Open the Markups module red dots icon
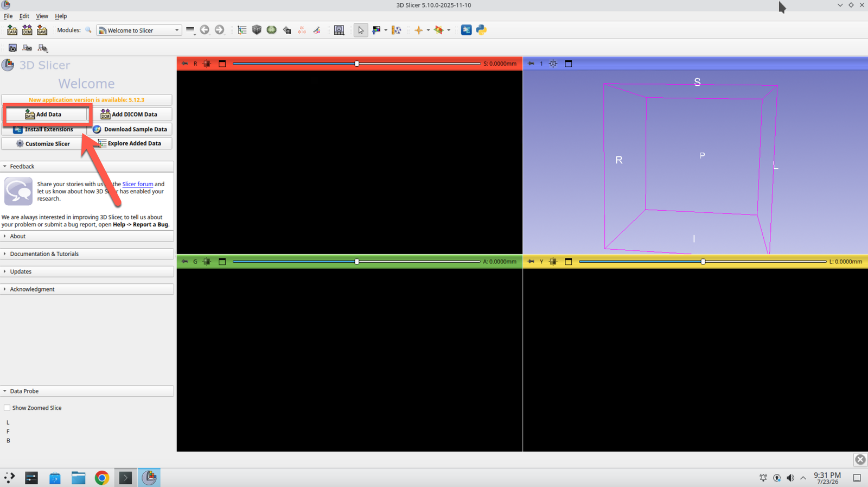Image resolution: width=868 pixels, height=487 pixels. click(302, 30)
